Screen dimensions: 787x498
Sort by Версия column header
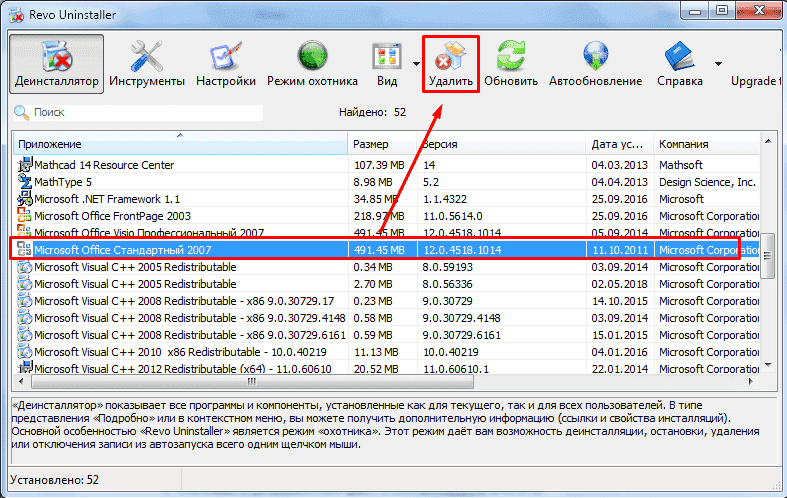coord(501,144)
